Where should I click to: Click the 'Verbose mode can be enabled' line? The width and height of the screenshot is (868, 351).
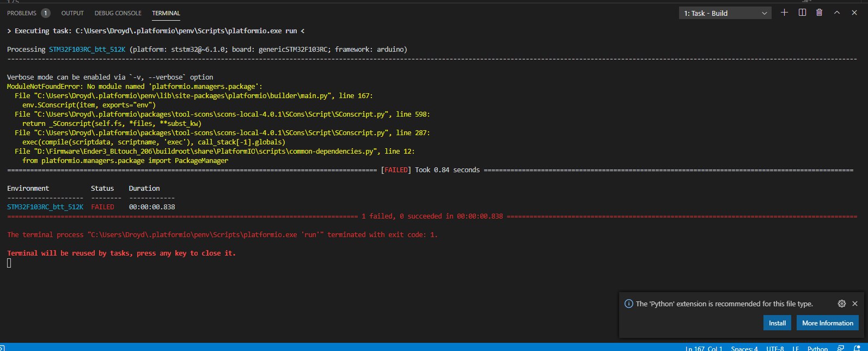tap(110, 77)
